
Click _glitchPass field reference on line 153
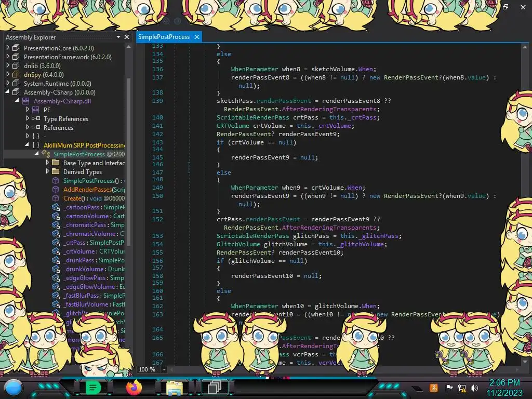379,236
